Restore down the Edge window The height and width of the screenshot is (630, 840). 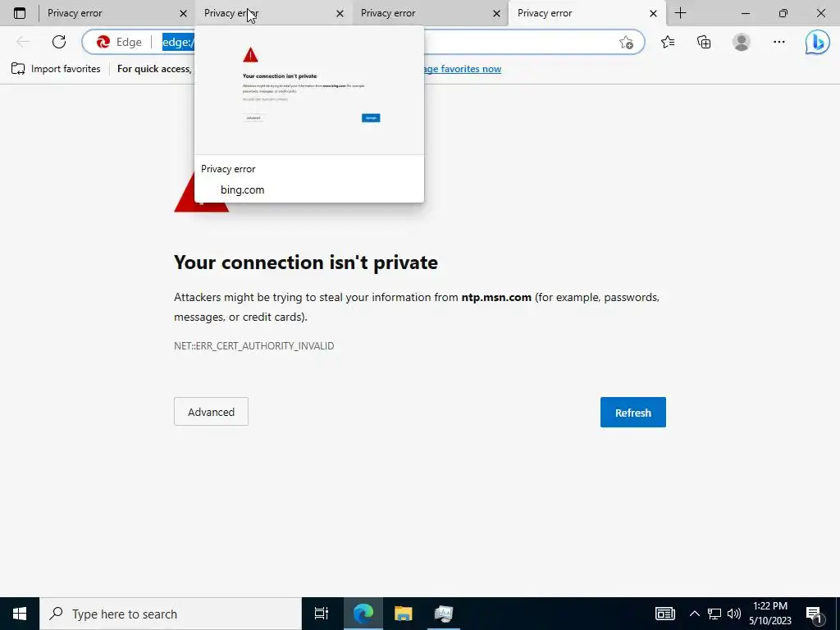(x=783, y=13)
